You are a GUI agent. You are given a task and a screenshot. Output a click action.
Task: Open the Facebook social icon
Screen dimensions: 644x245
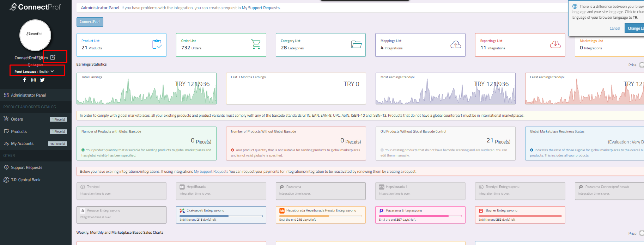(x=24, y=80)
